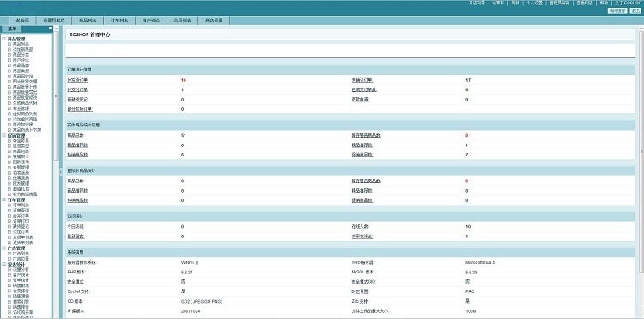Screen dimensions: 644x319
Task: Open 个人设置 in the header
Action: (x=534, y=3)
